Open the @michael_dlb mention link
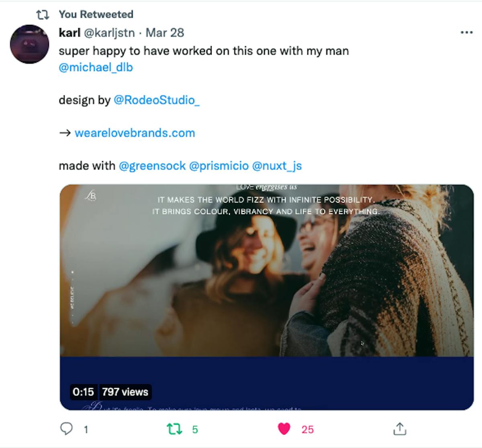The image size is (482, 448). pyautogui.click(x=96, y=67)
